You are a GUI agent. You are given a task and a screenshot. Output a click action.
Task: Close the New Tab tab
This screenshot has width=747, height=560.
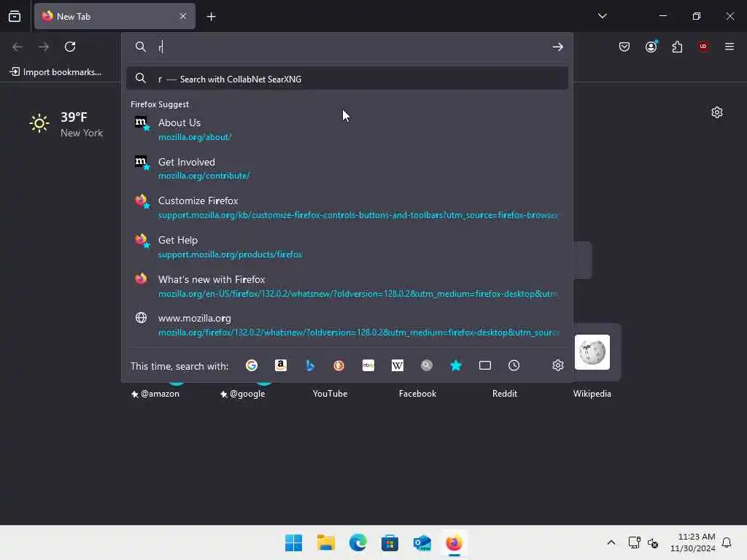pyautogui.click(x=183, y=16)
